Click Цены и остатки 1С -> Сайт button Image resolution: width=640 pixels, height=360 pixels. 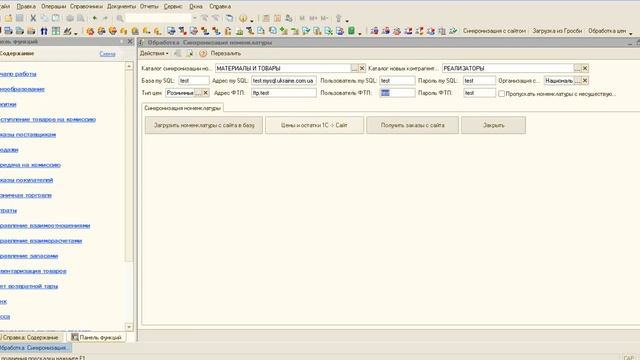[314, 125]
